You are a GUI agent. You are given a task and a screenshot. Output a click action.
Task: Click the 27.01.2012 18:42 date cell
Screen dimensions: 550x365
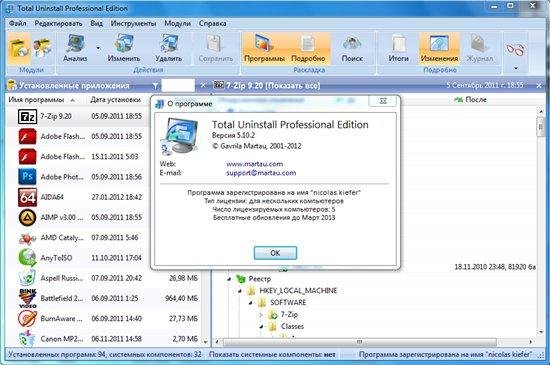point(116,197)
